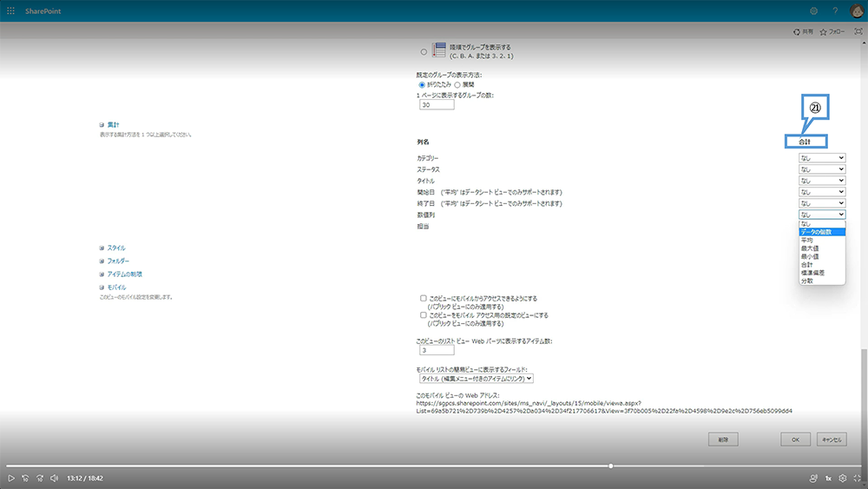This screenshot has width=868, height=489.
Task: Toggle the focus on content icon
Action: point(858,31)
